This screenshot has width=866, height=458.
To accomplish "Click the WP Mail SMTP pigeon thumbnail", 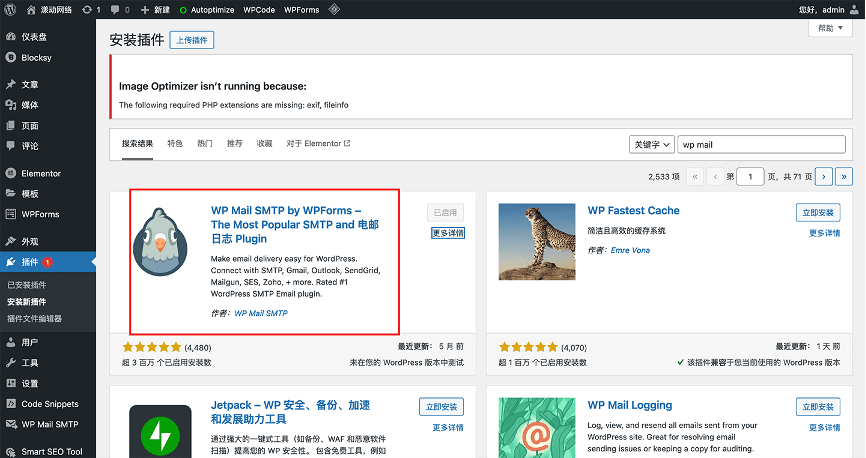I will pos(160,241).
